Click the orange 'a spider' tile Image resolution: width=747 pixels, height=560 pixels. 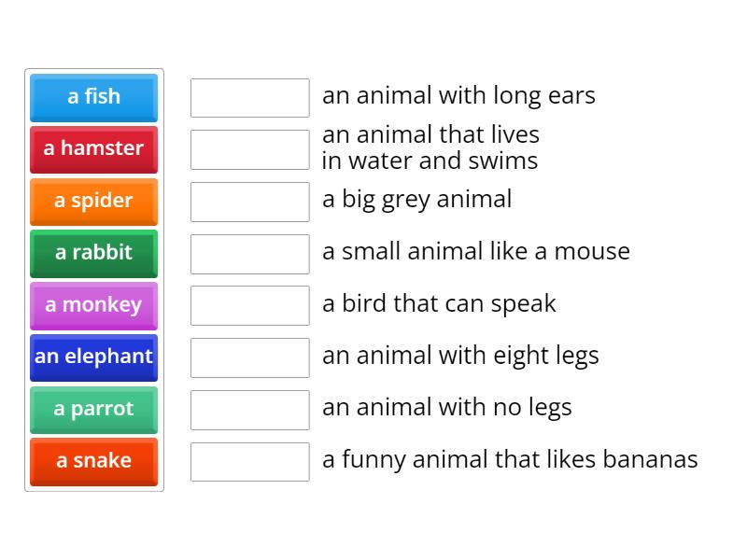[93, 202]
